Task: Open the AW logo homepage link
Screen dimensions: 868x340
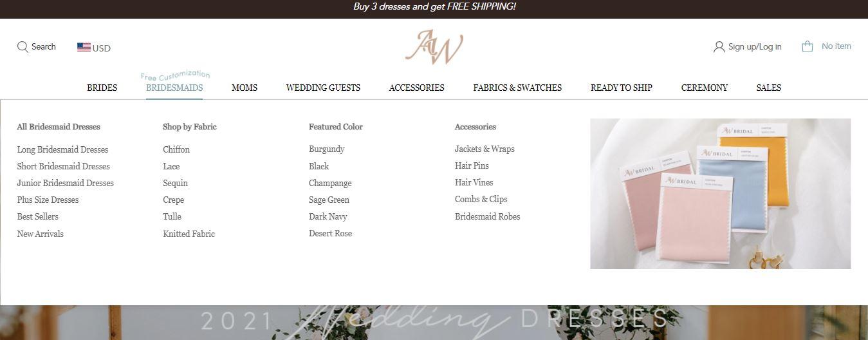Action: 434,47
